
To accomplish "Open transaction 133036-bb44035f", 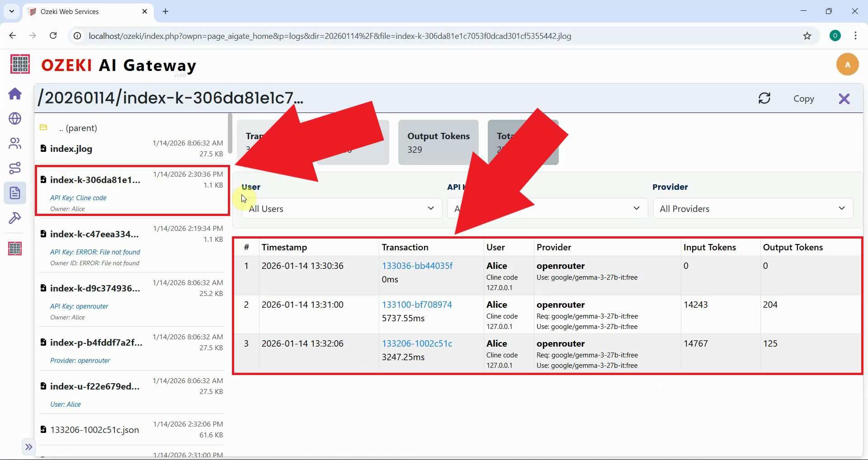I will click(x=417, y=265).
